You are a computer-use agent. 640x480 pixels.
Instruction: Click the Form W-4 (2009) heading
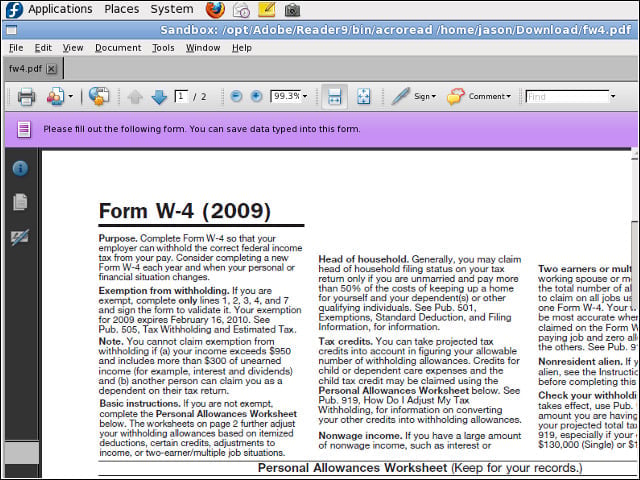tap(184, 211)
